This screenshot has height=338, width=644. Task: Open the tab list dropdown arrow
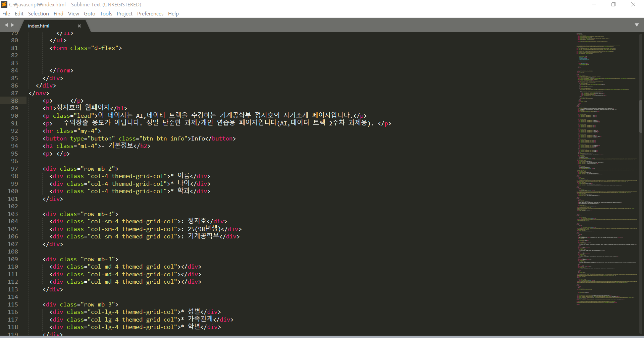coord(637,25)
